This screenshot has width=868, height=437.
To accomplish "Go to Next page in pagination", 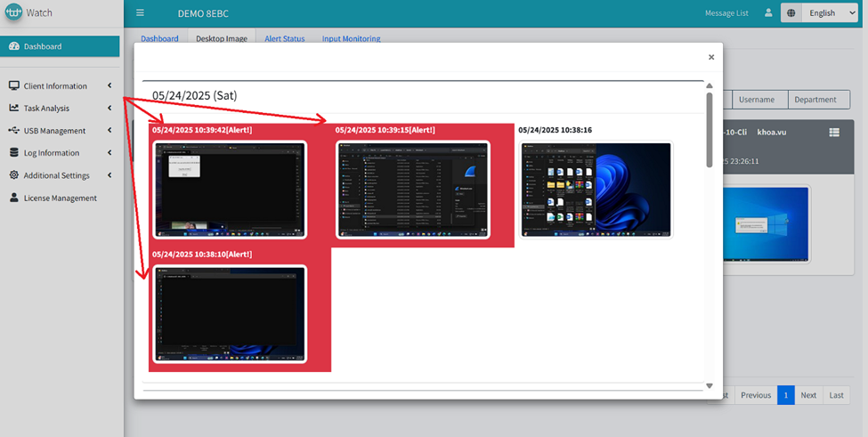I will (x=807, y=395).
